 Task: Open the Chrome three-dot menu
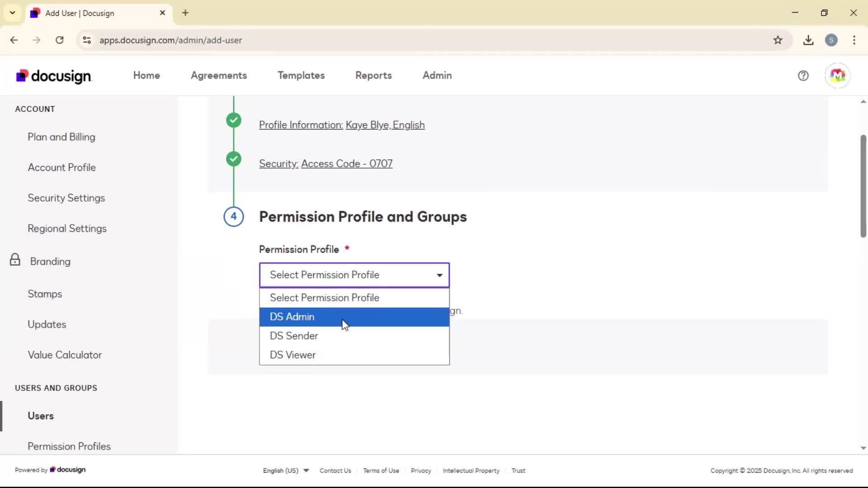point(854,40)
